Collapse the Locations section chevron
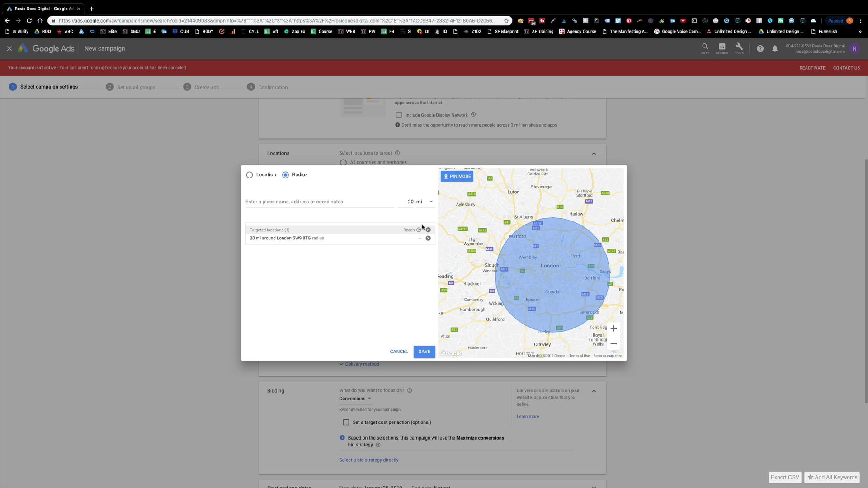This screenshot has height=488, width=868. click(594, 154)
